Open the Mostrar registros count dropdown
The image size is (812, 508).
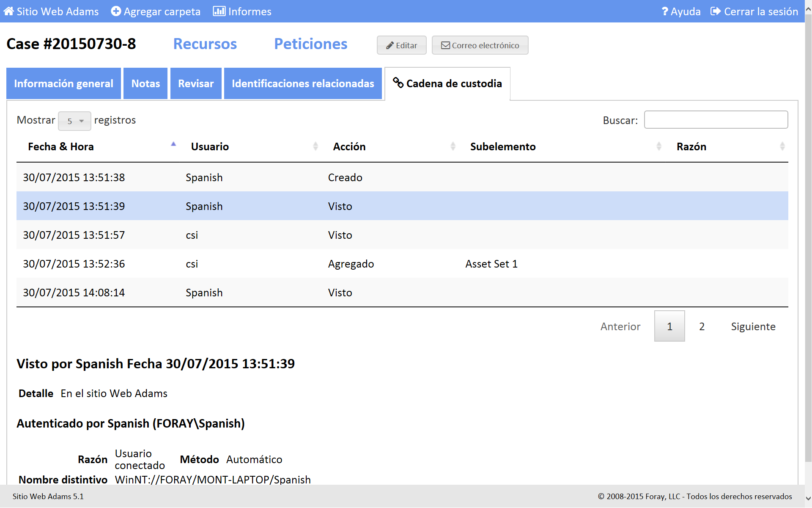coord(74,121)
